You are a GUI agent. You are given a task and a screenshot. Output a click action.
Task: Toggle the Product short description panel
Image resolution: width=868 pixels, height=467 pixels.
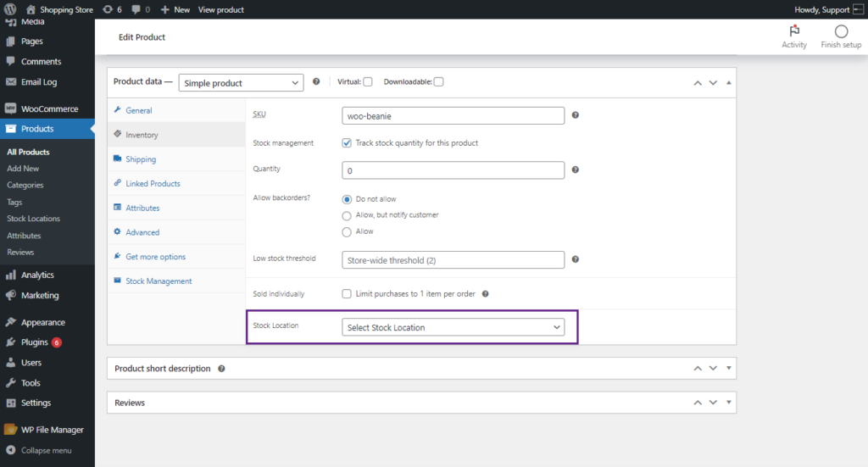(728, 368)
